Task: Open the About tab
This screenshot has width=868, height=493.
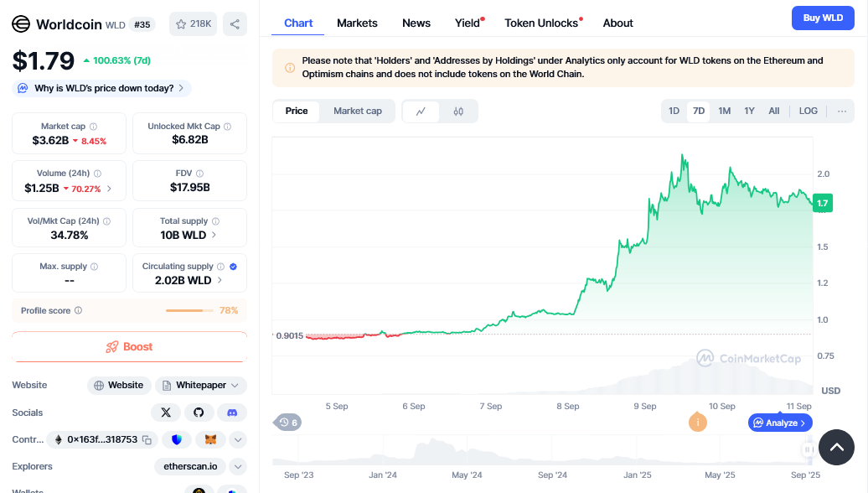Action: pyautogui.click(x=617, y=23)
